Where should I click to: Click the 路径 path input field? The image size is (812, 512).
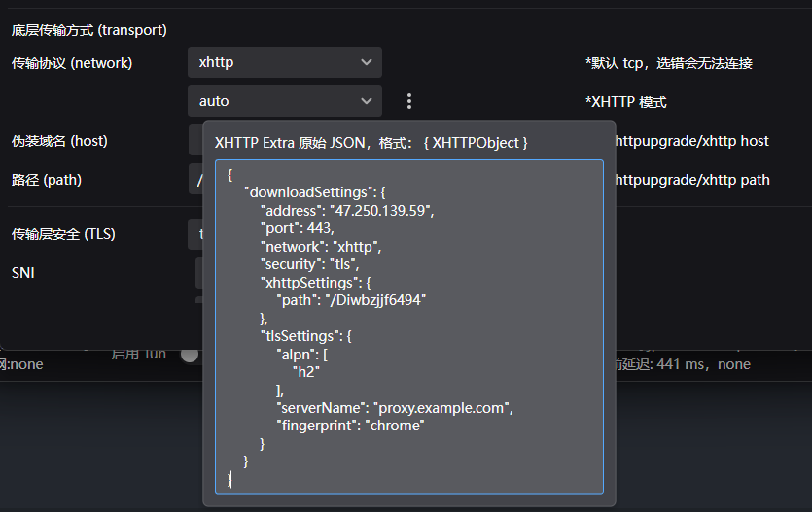click(194, 180)
